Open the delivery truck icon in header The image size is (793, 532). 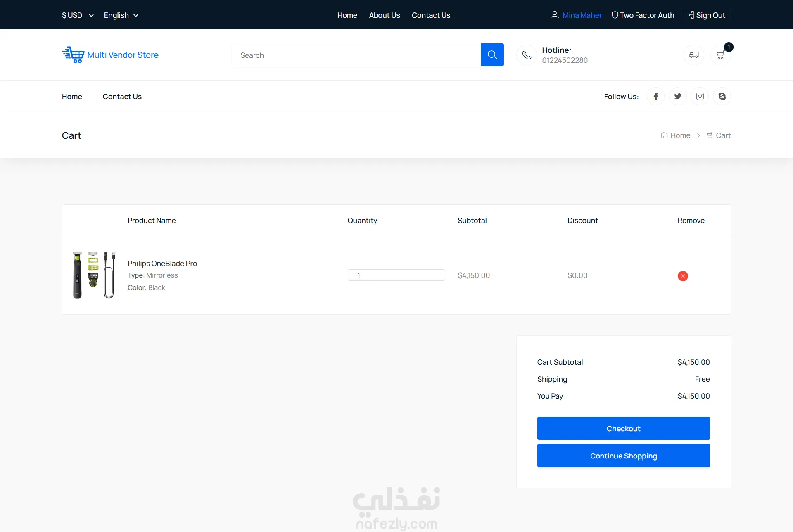tap(694, 55)
